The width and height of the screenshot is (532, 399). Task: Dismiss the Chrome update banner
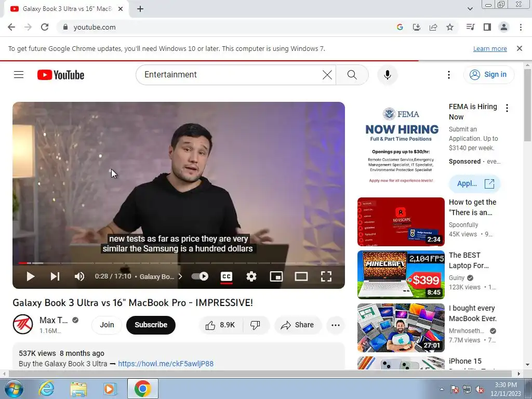pos(519,48)
